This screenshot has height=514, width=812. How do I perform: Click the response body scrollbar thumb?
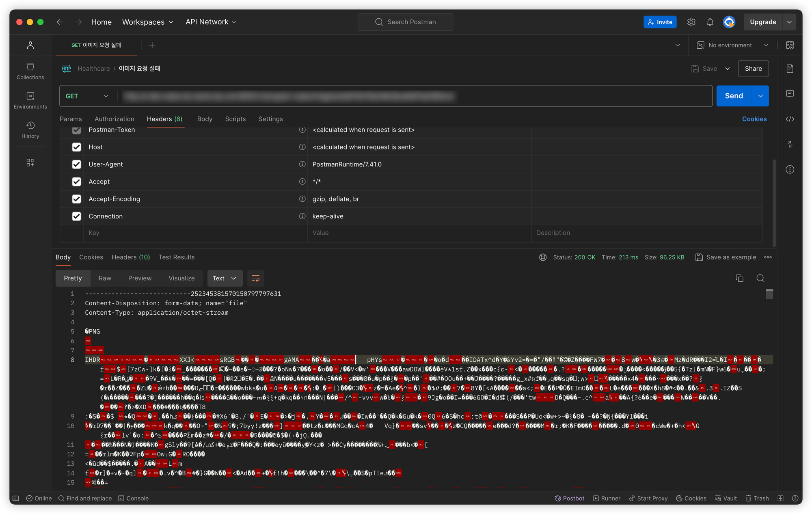pyautogui.click(x=769, y=294)
